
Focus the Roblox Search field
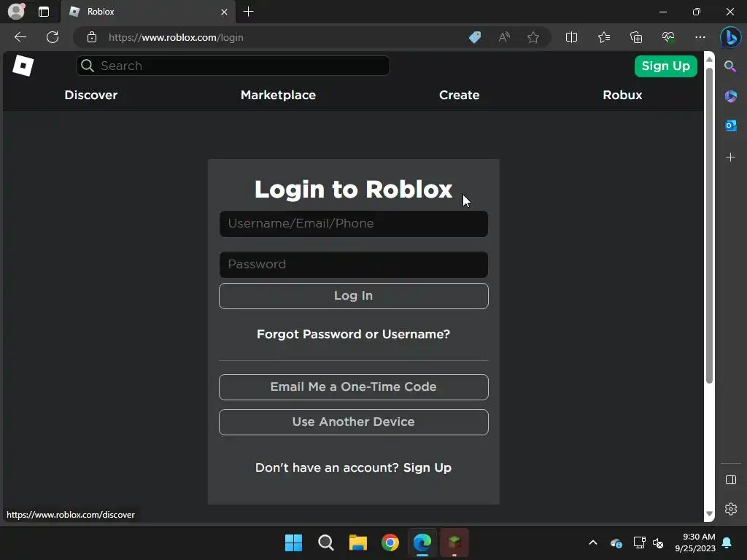pyautogui.click(x=233, y=66)
